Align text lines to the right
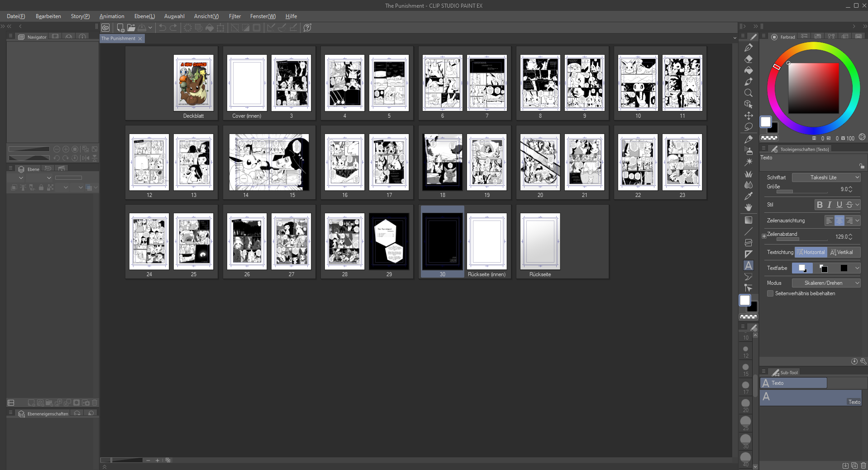 pyautogui.click(x=849, y=221)
